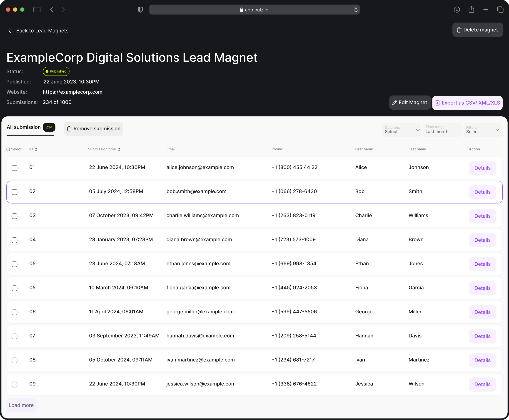Toggle the Select all checkbox
Viewport: 509px width, 420px height.
tap(8, 149)
